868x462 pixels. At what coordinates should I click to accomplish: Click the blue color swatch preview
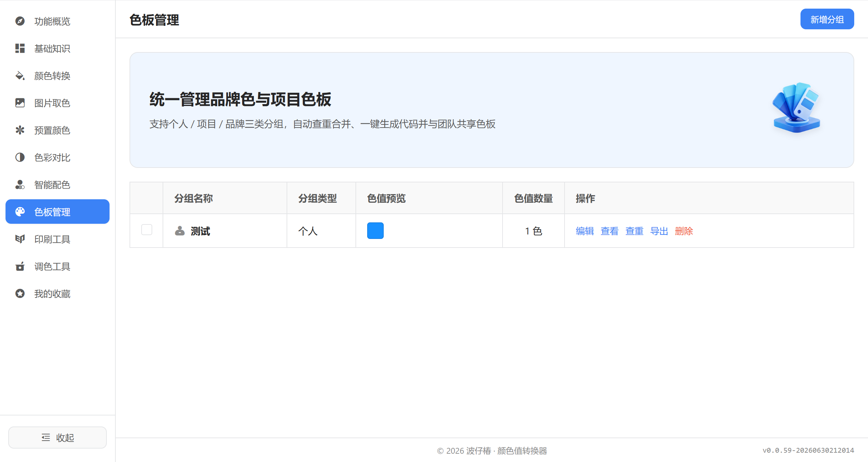[x=375, y=231]
